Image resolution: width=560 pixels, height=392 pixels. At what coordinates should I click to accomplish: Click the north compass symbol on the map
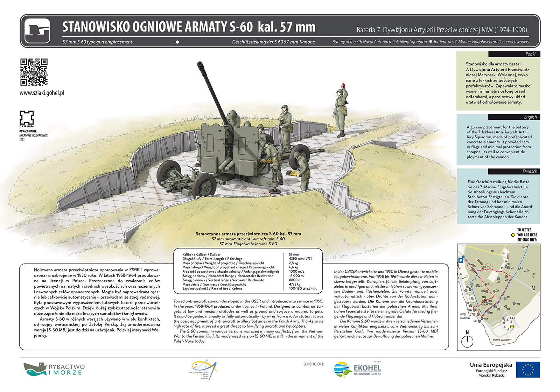click(x=467, y=342)
